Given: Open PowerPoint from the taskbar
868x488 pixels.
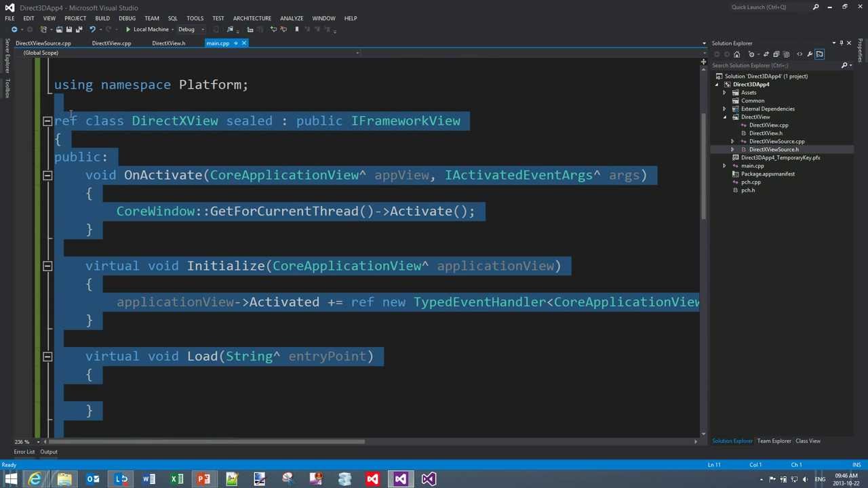Looking at the screenshot, I should pyautogui.click(x=203, y=479).
